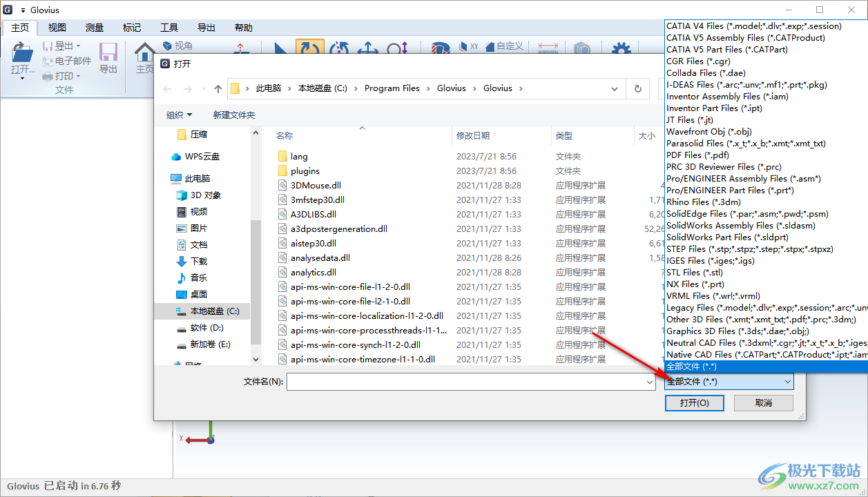The image size is (868, 497).
Task: Choose 全部文件 (*.*) list option
Action: tap(765, 366)
